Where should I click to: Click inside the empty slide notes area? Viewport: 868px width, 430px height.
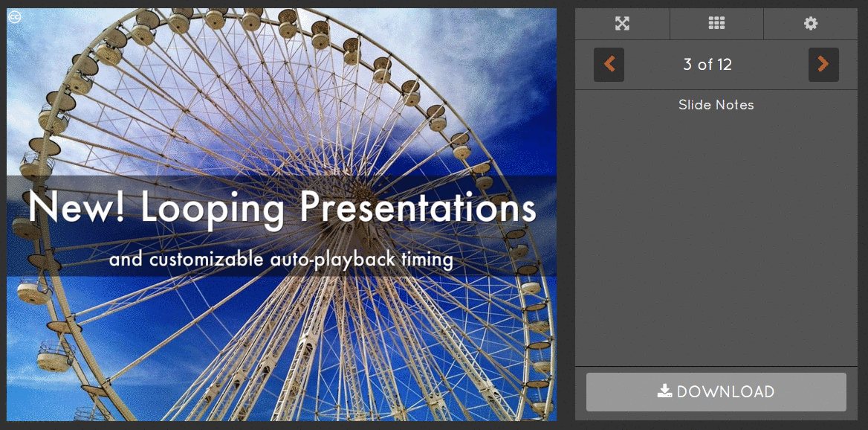716,238
